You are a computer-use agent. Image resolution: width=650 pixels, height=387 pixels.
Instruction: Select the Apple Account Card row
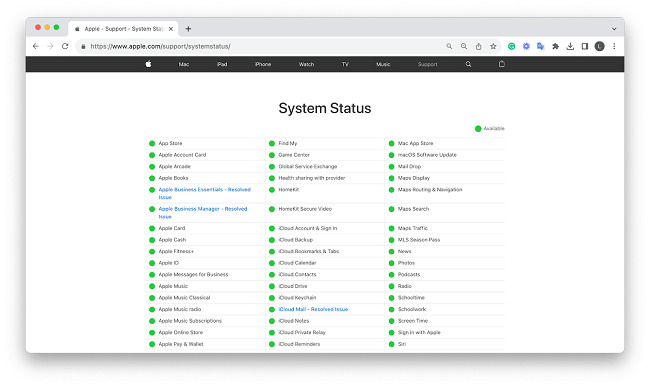point(205,155)
